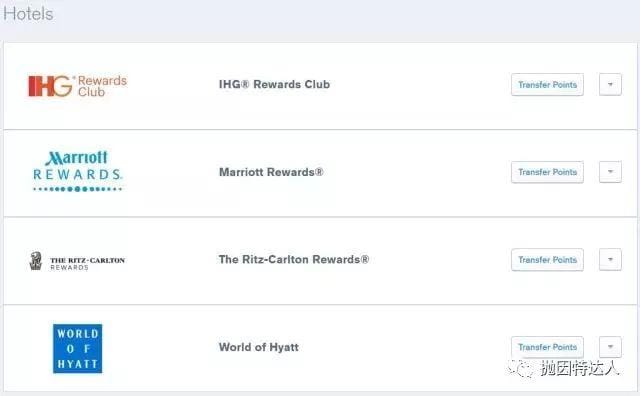Image resolution: width=640 pixels, height=396 pixels.
Task: Click the Ritz-Carlton Rewards logo
Action: (x=77, y=261)
